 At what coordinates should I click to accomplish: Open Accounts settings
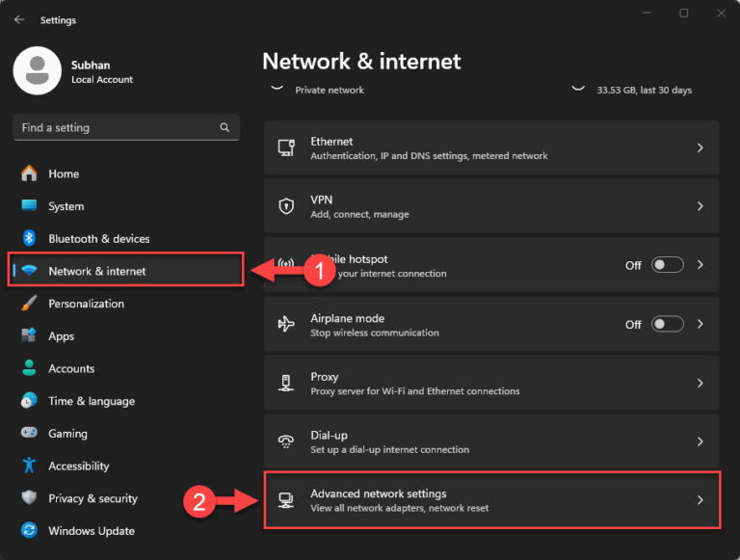point(126,368)
